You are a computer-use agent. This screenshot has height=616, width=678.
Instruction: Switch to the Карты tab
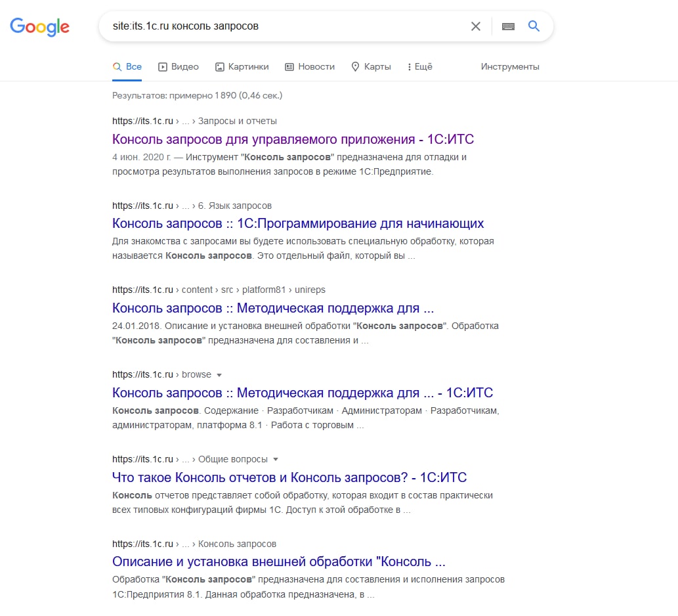[371, 66]
